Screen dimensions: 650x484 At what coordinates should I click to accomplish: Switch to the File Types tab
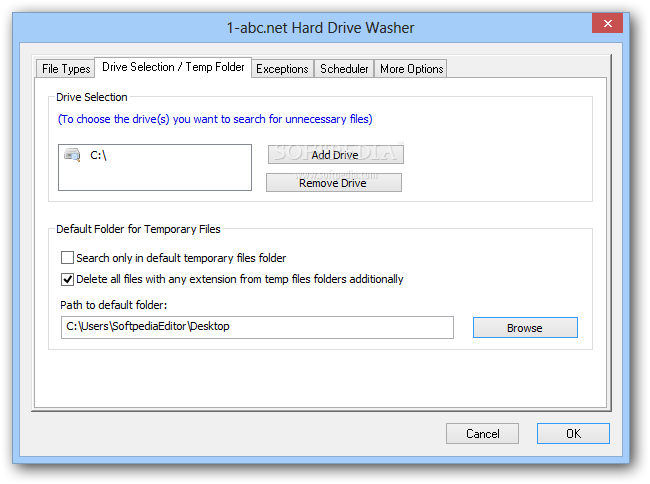[x=66, y=69]
